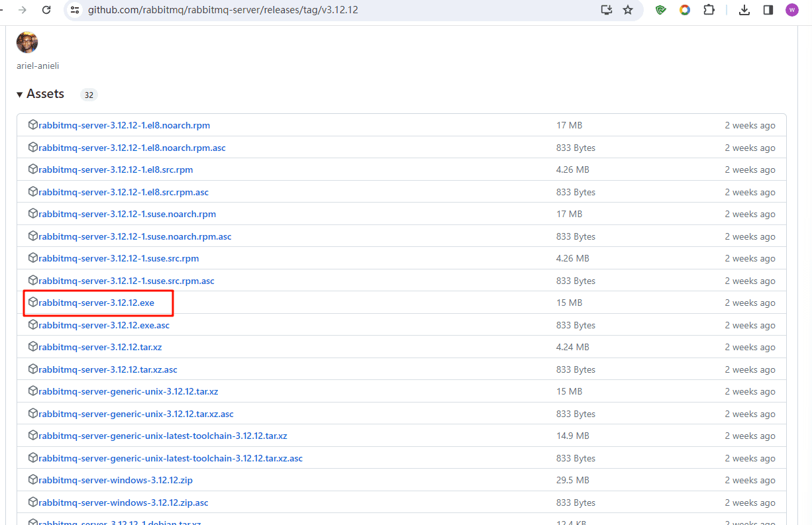This screenshot has width=812, height=525.
Task: Click "2 weeks ago" on the windows zip row
Action: [x=750, y=480]
